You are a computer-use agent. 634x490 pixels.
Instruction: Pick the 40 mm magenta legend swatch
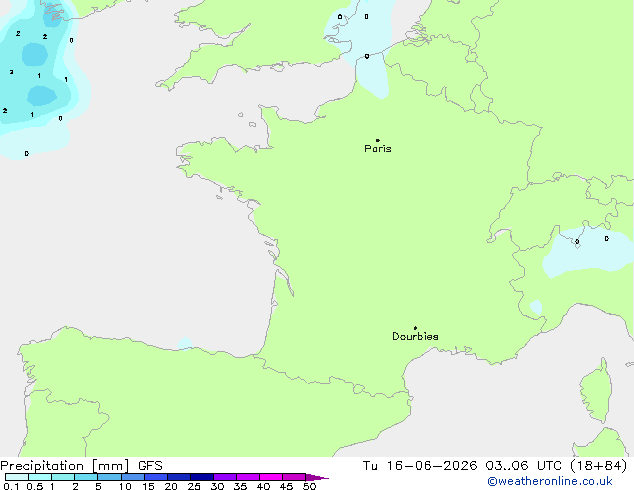click(x=271, y=477)
